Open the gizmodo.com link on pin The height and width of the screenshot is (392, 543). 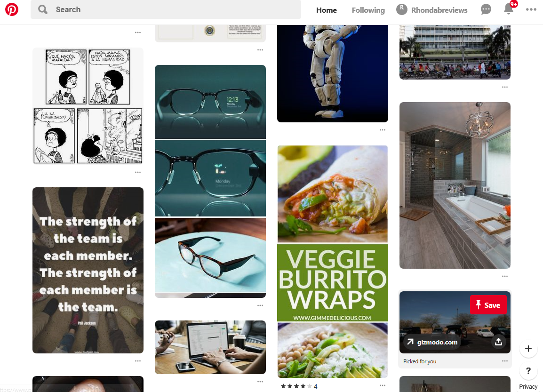coord(432,342)
